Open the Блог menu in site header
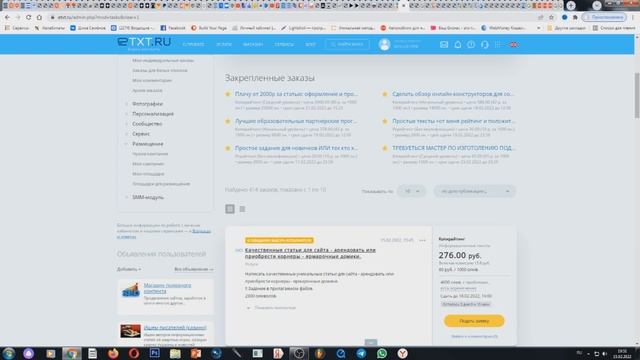640x360 pixels. coord(310,44)
